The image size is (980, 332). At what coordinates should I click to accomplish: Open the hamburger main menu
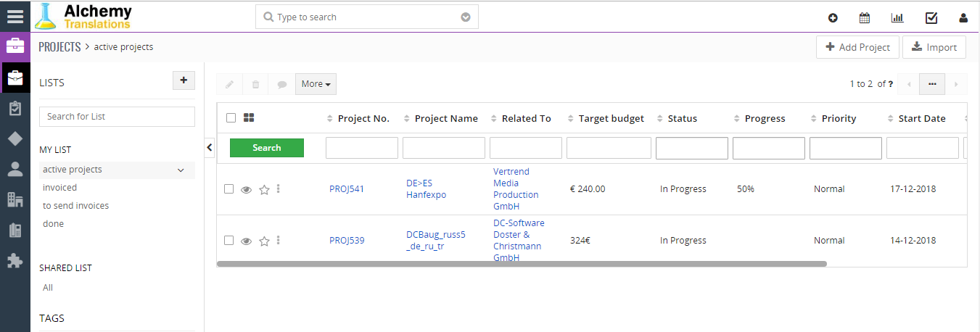pyautogui.click(x=15, y=17)
